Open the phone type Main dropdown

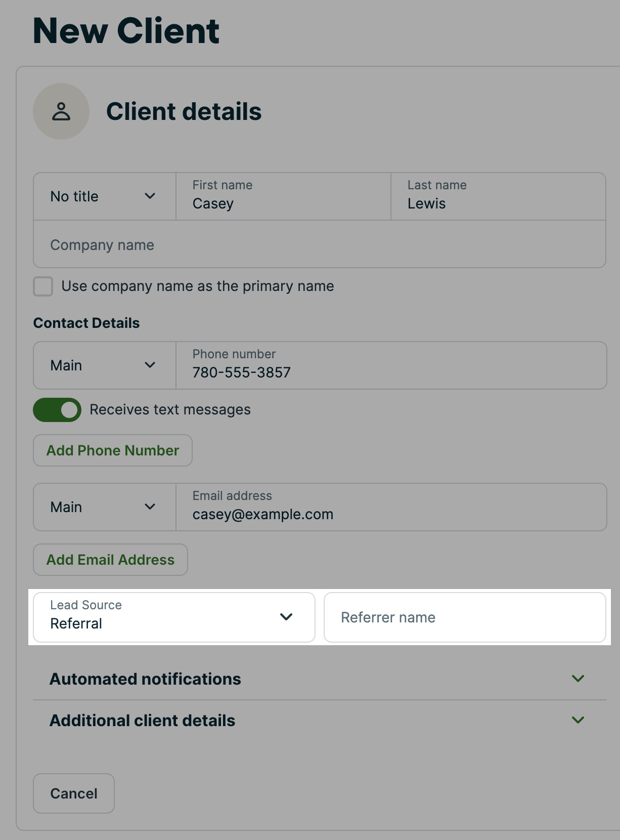104,365
